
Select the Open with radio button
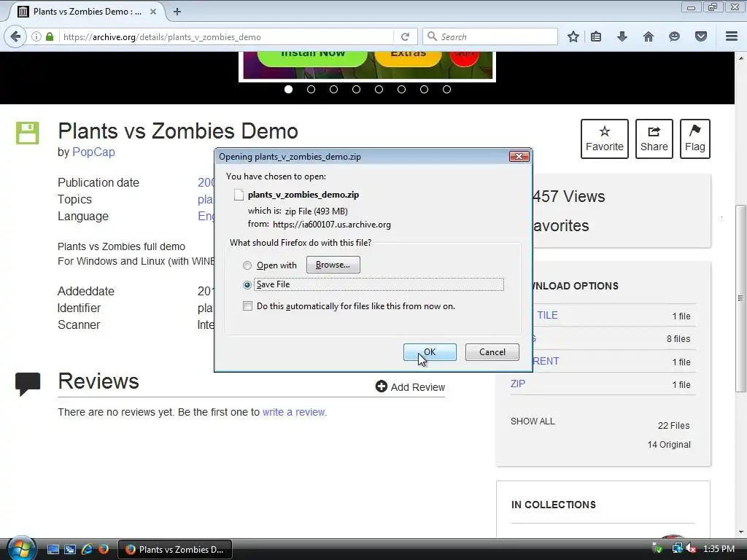tap(247, 265)
